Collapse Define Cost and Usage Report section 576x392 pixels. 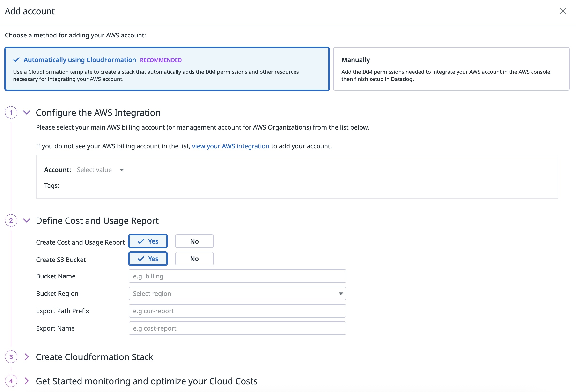coord(27,221)
